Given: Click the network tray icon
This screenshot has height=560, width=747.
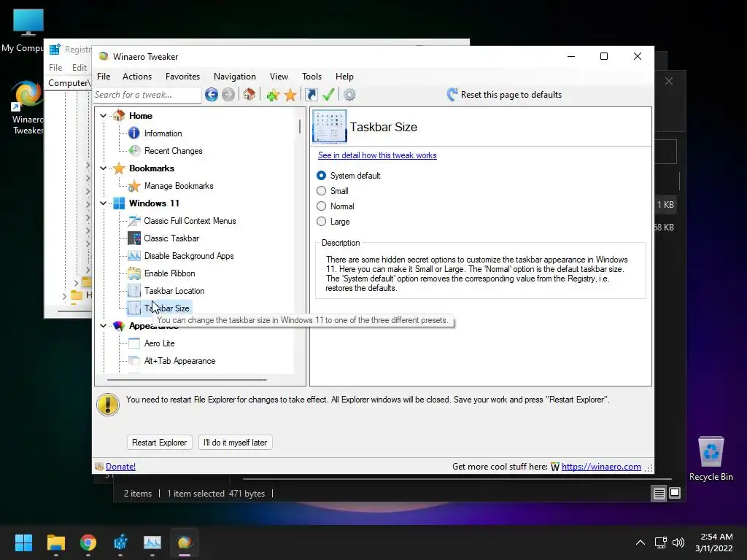Looking at the screenshot, I should [x=660, y=542].
